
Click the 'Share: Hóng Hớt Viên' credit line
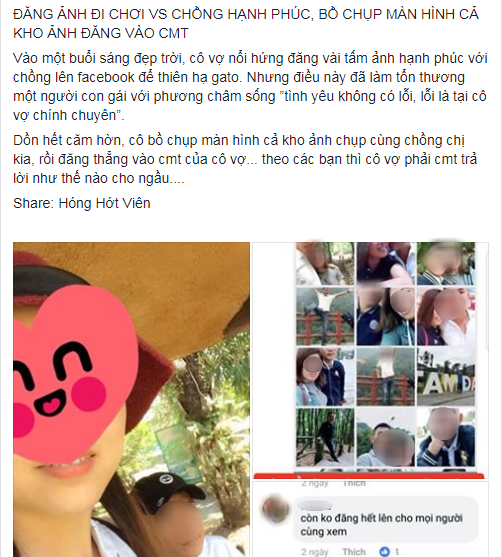[82, 203]
